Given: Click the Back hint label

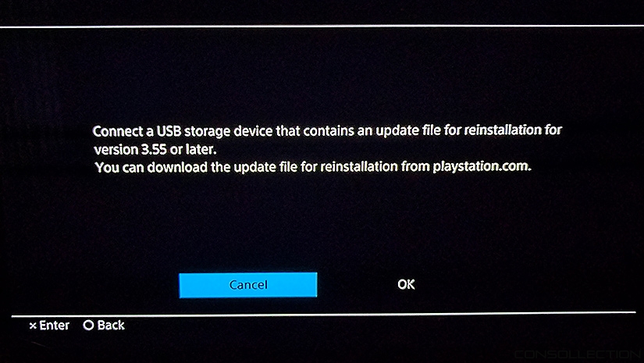Looking at the screenshot, I should [111, 326].
